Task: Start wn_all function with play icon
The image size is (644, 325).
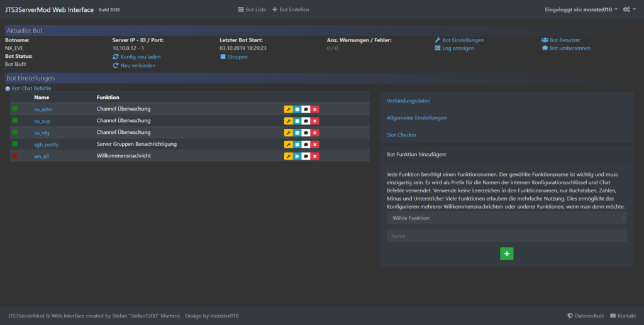Action: 297,156
